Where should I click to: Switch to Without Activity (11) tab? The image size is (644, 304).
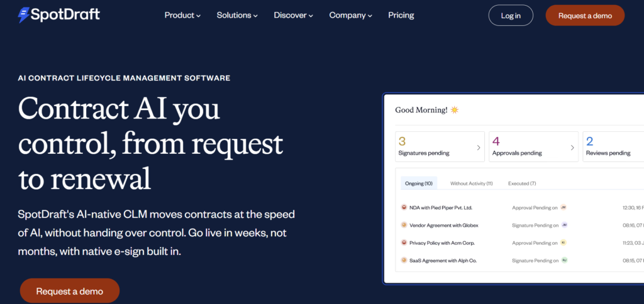[x=471, y=183]
